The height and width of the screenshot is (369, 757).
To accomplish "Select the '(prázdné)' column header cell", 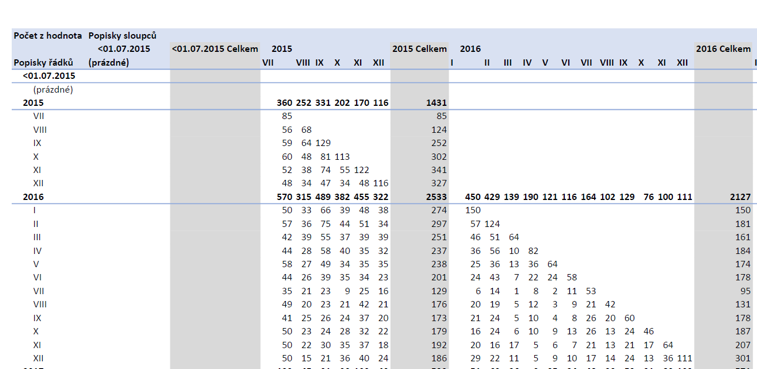I will tap(109, 63).
